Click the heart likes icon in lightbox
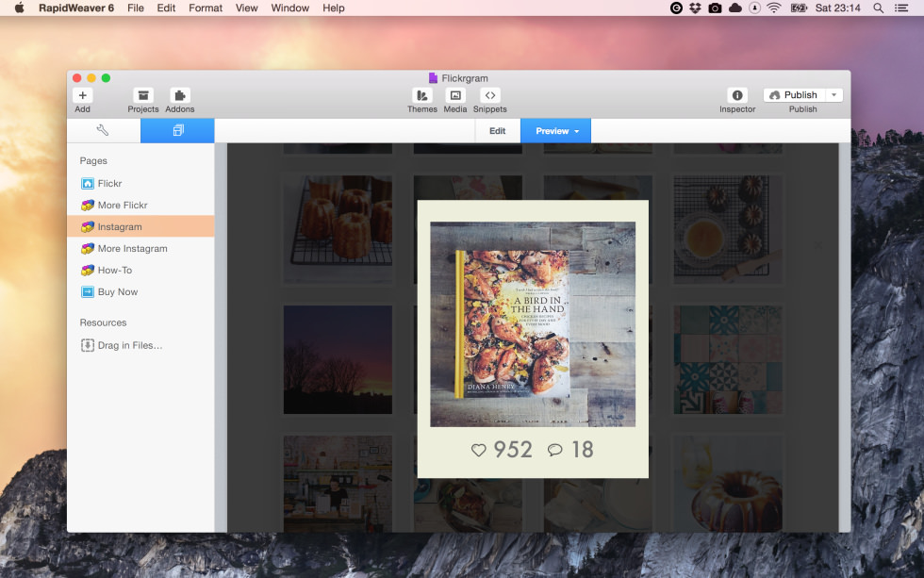Image resolution: width=924 pixels, height=578 pixels. click(479, 450)
